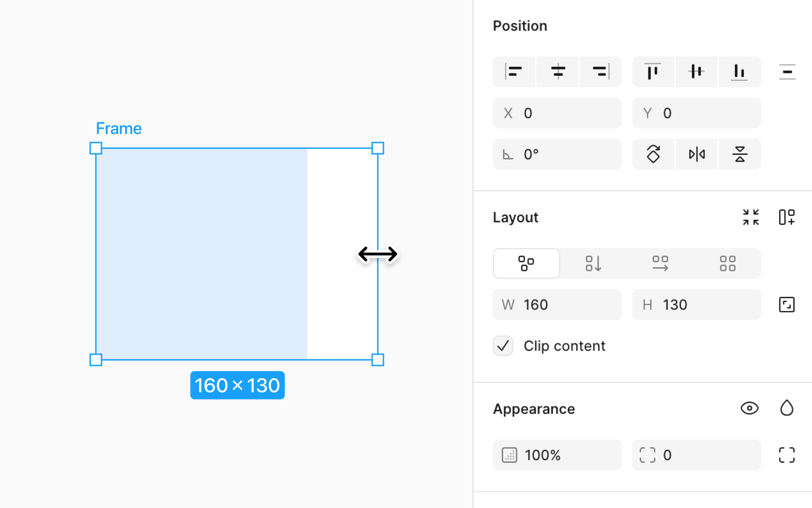The height and width of the screenshot is (508, 812).
Task: Lock the aspect ratio of width and height
Action: 787,304
